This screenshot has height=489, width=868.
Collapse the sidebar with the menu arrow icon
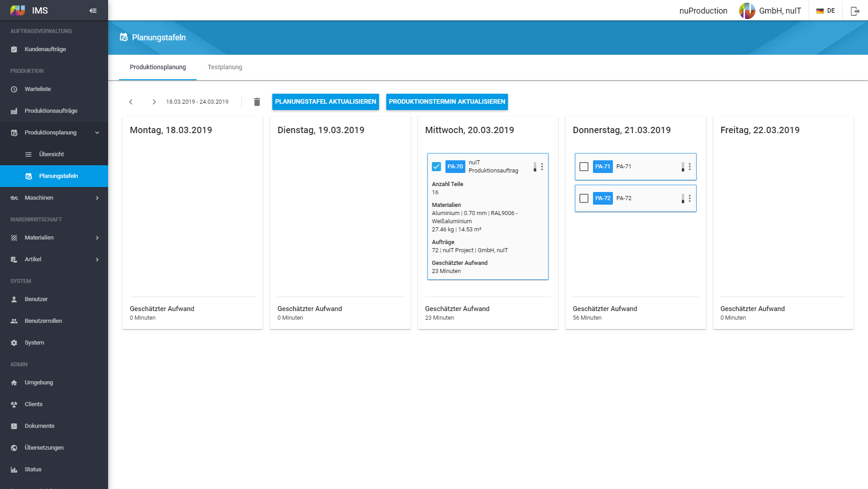tap(93, 10)
